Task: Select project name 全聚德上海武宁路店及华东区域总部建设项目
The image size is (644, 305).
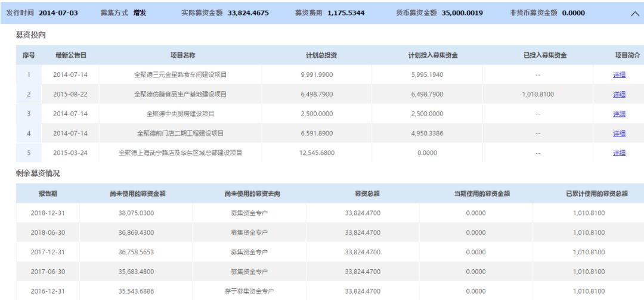Action: tap(180, 153)
